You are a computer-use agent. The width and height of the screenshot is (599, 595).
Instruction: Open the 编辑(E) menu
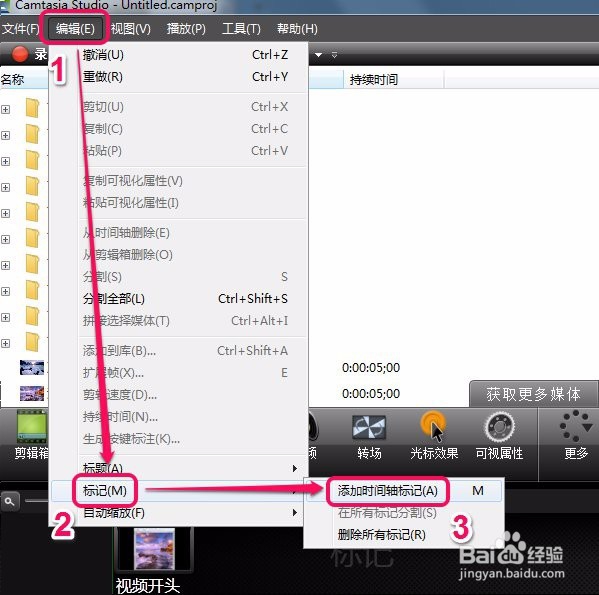pyautogui.click(x=75, y=29)
